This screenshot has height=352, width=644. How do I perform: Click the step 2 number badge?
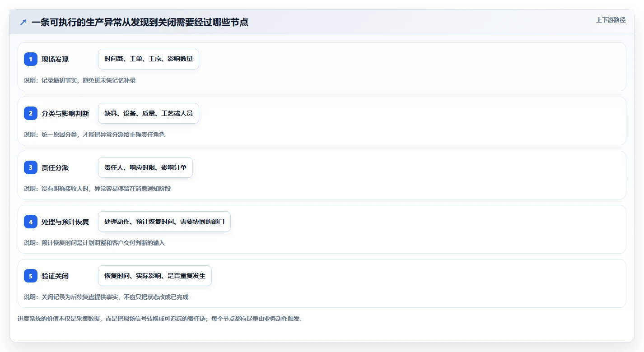tap(31, 113)
